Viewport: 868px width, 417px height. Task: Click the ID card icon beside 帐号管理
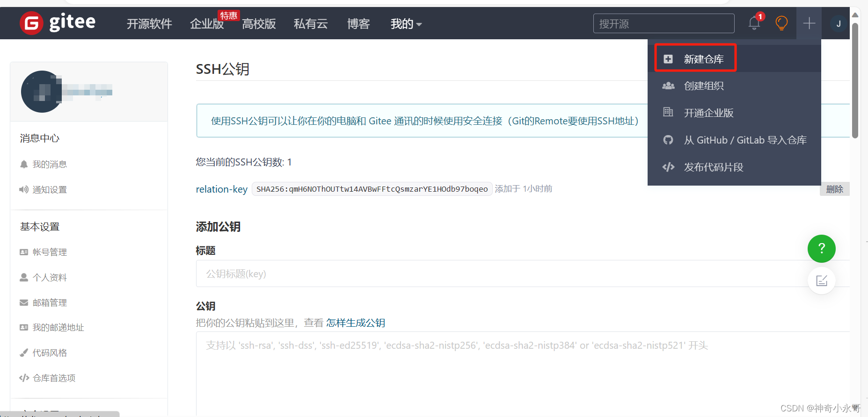(x=24, y=252)
